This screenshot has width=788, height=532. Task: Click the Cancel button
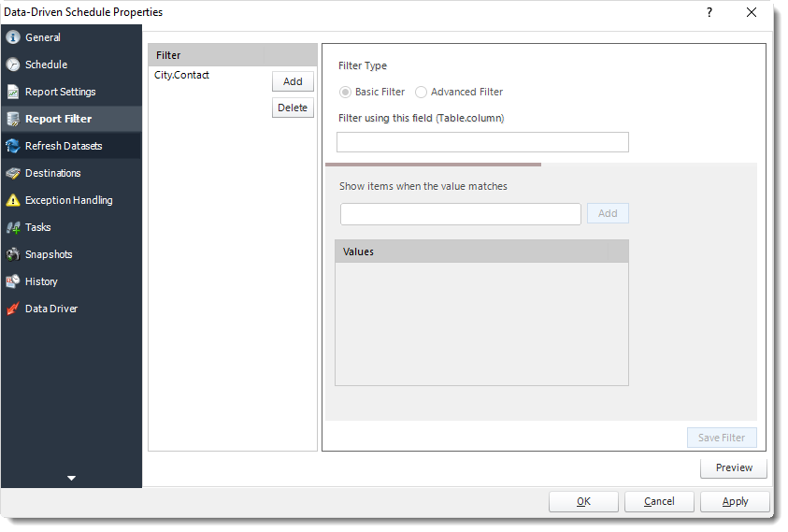pos(659,501)
